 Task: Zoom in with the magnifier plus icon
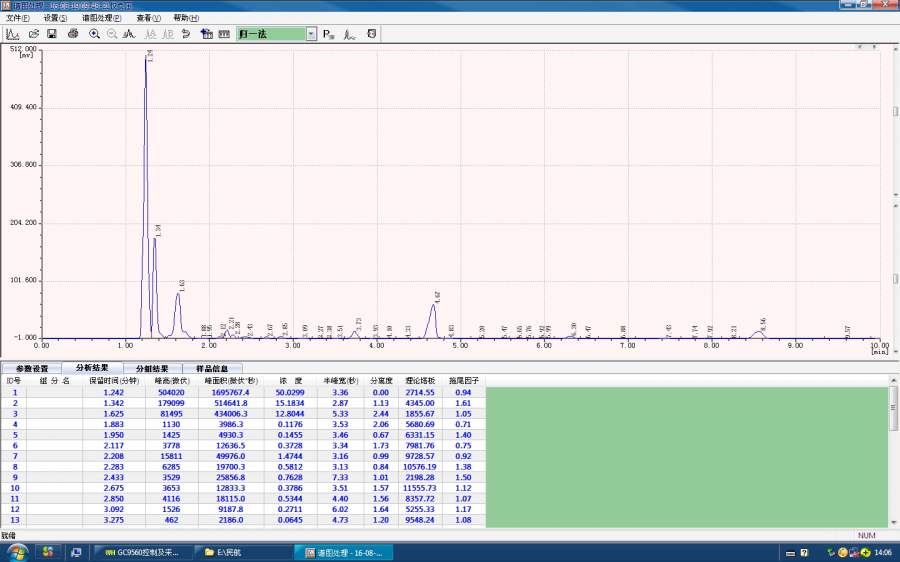click(x=95, y=34)
